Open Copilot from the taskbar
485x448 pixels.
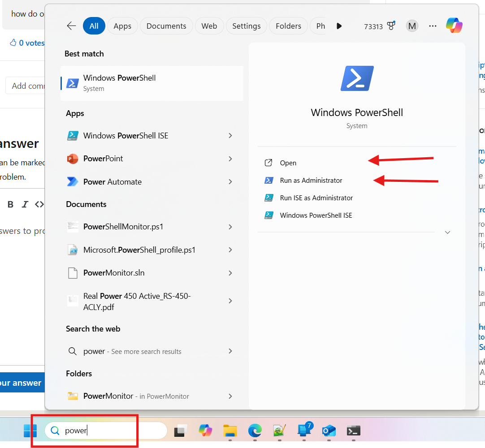[205, 431]
